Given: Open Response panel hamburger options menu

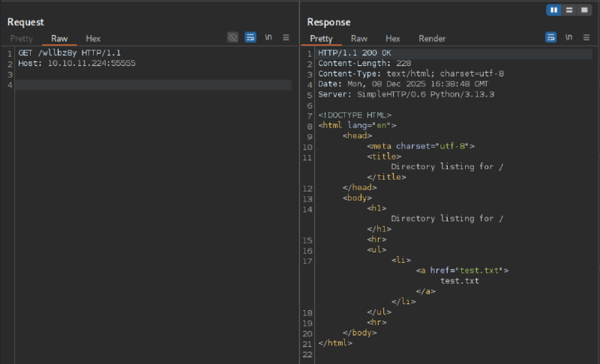Looking at the screenshot, I should [x=586, y=37].
